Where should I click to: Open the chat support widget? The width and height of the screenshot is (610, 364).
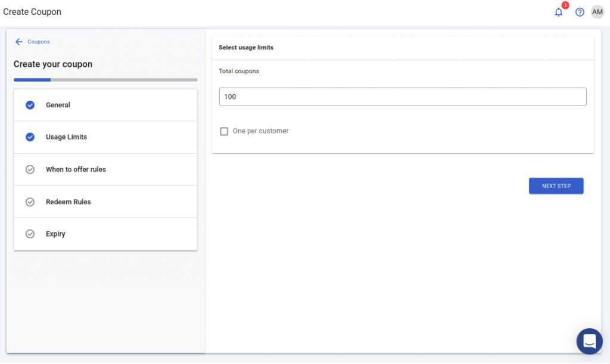(x=589, y=341)
